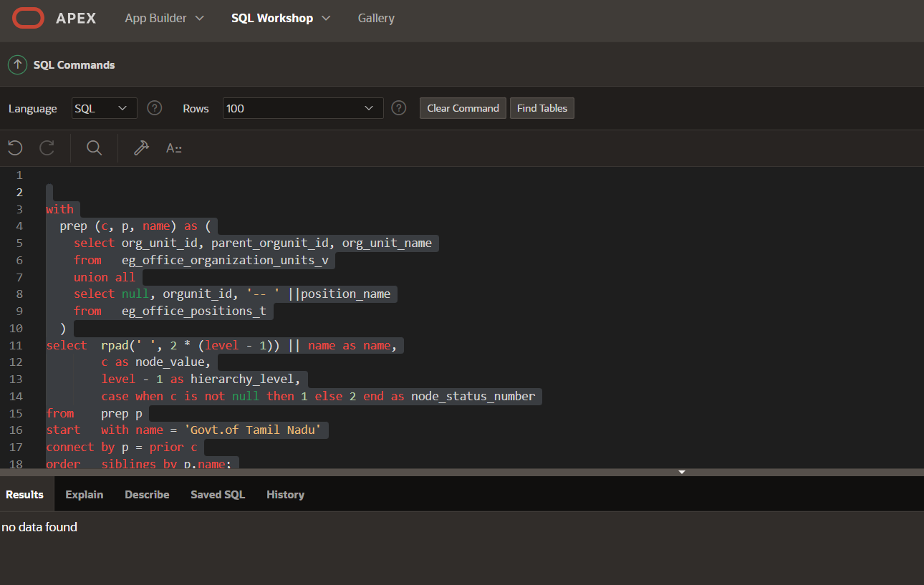
Task: Open the History tab
Action: (x=285, y=495)
